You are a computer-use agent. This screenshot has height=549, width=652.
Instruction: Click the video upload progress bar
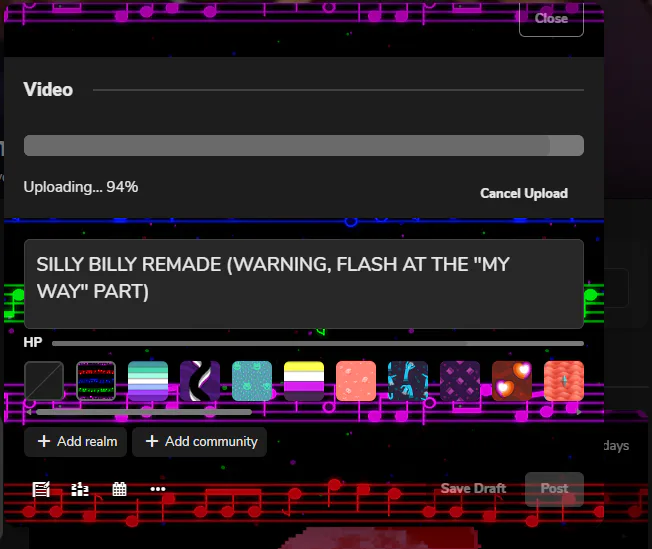coord(304,146)
